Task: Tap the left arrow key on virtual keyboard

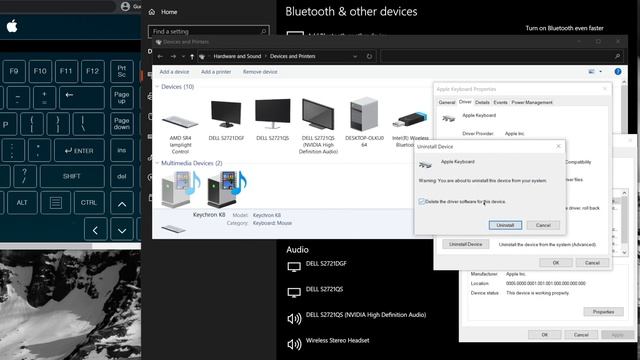Action: [96, 230]
